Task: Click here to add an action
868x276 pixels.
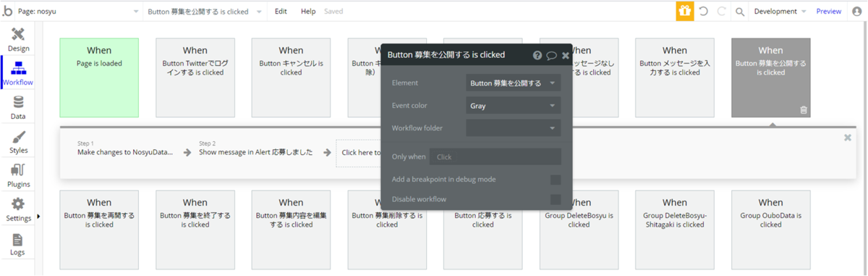Action: coord(359,152)
